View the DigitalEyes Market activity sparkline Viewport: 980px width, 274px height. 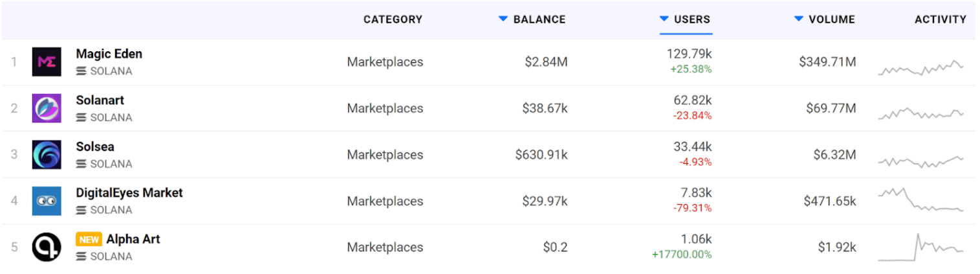(920, 201)
